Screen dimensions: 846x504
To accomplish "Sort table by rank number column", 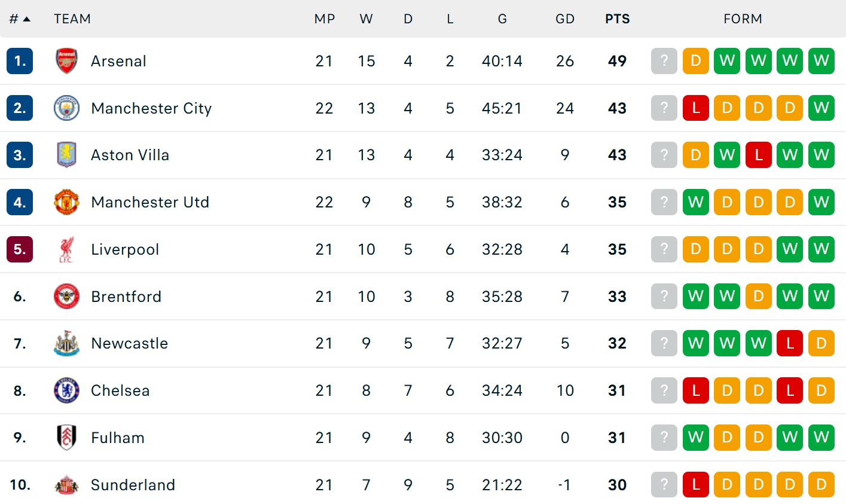I will point(19,19).
